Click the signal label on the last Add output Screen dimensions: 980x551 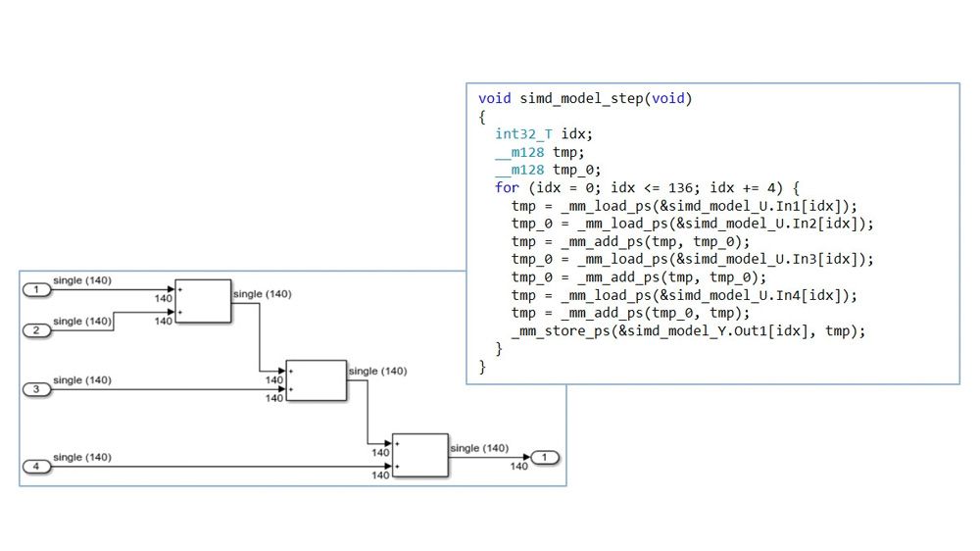tap(479, 448)
